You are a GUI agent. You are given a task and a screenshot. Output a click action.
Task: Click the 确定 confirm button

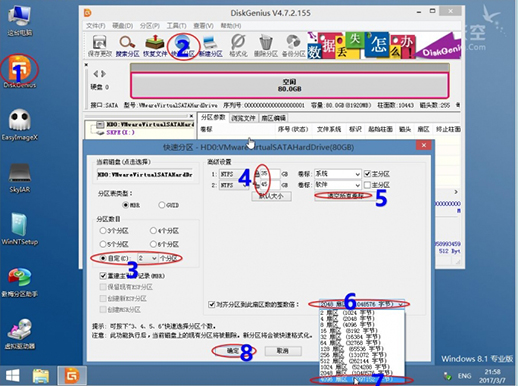pyautogui.click(x=233, y=351)
